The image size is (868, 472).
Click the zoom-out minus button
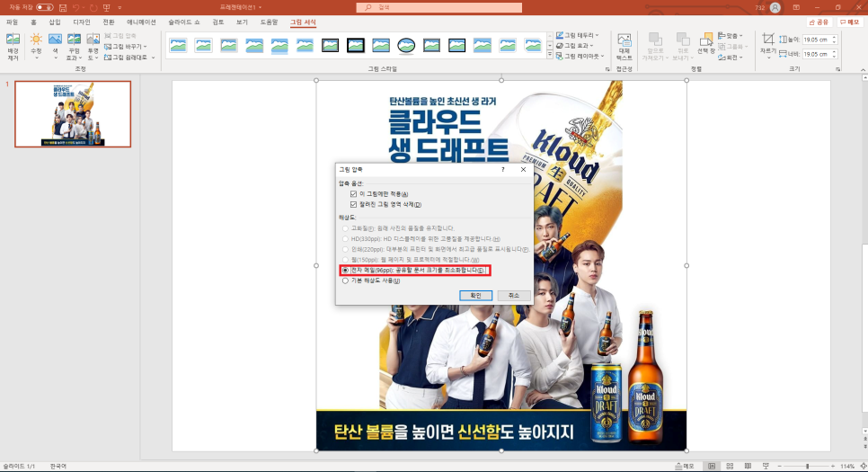(779, 466)
